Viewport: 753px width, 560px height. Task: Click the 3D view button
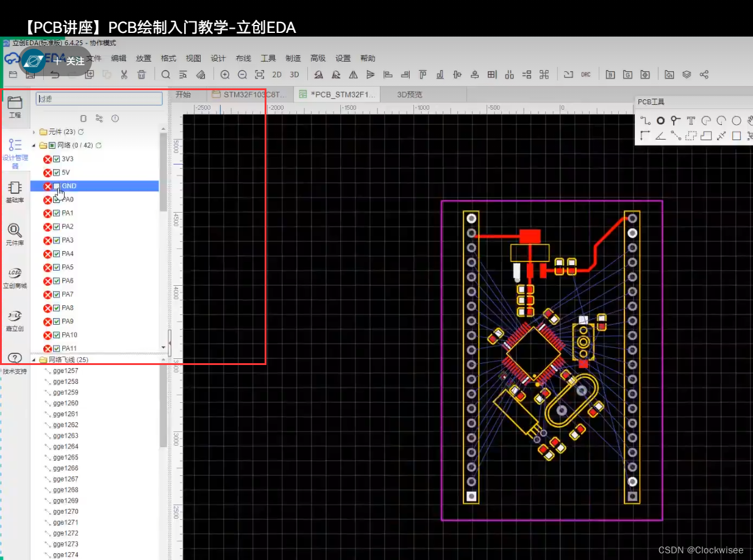coord(294,74)
